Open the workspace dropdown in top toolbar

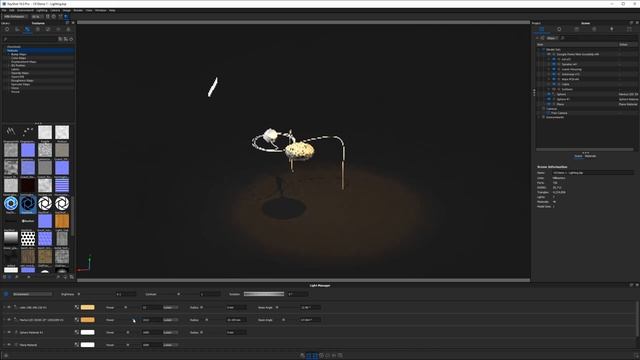tap(16, 17)
